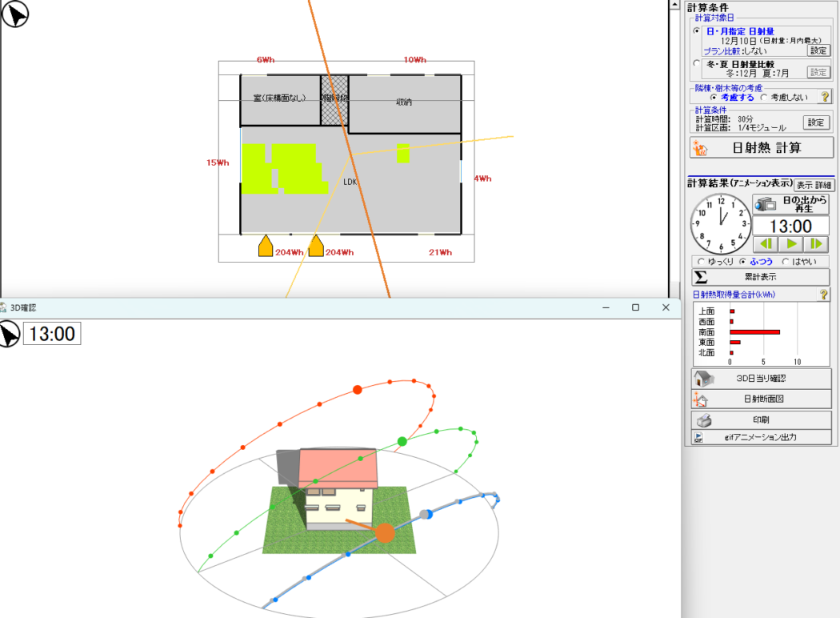Screen dimensions: 840x618
Task: Open the 日射断面図 section diagram
Action: [761, 399]
